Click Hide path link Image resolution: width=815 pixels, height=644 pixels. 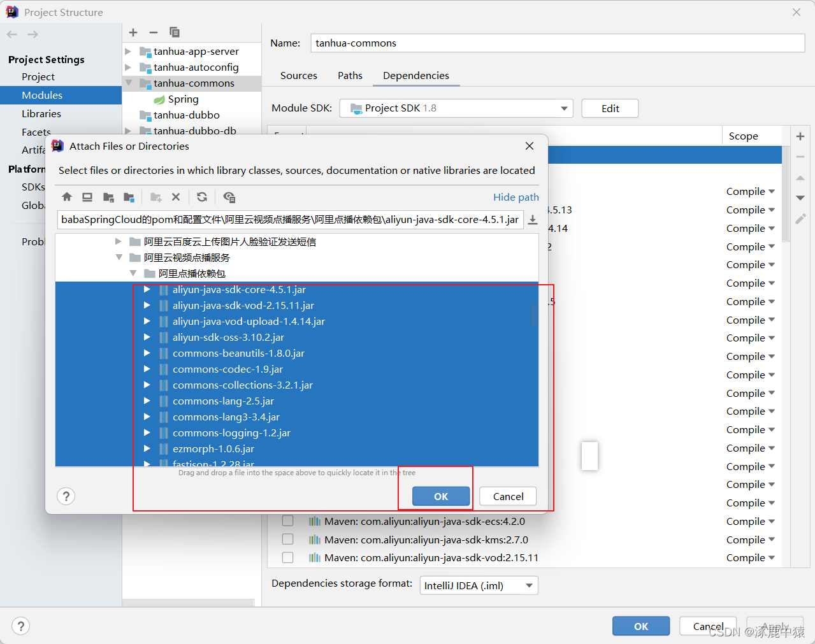(x=516, y=197)
